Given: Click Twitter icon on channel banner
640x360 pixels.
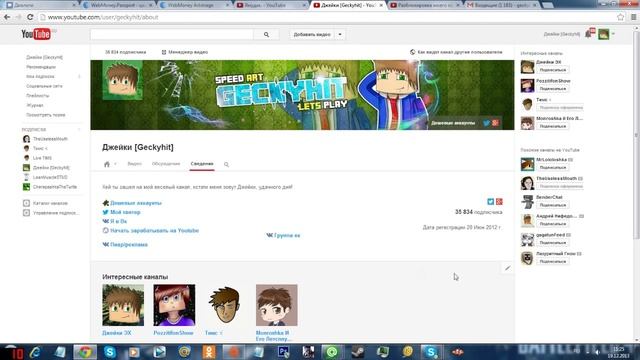Looking at the screenshot, I should (487, 123).
